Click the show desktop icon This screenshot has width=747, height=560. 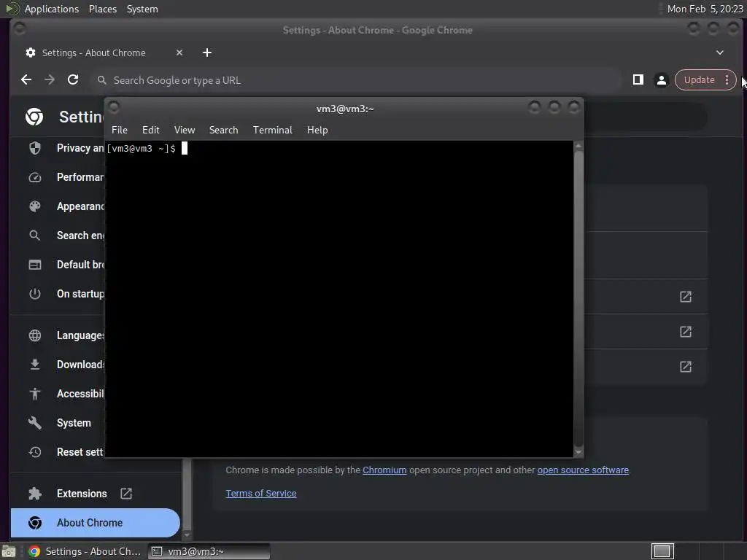point(9,551)
